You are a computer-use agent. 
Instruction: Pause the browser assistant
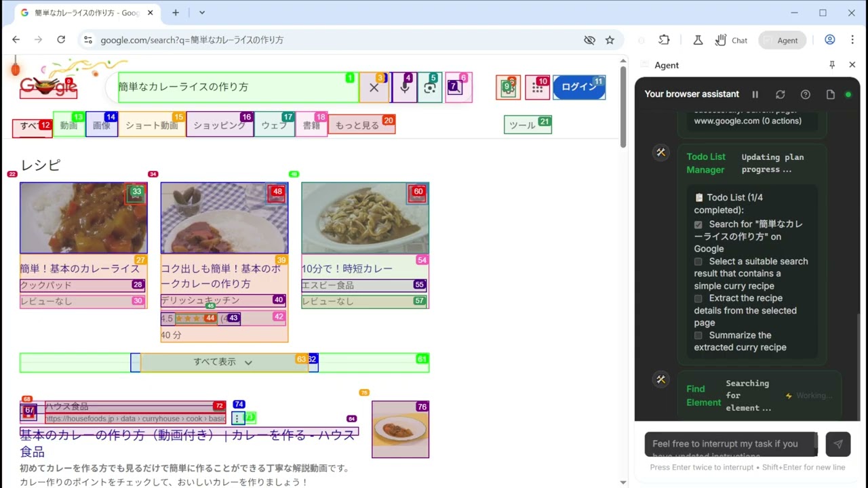tap(755, 94)
